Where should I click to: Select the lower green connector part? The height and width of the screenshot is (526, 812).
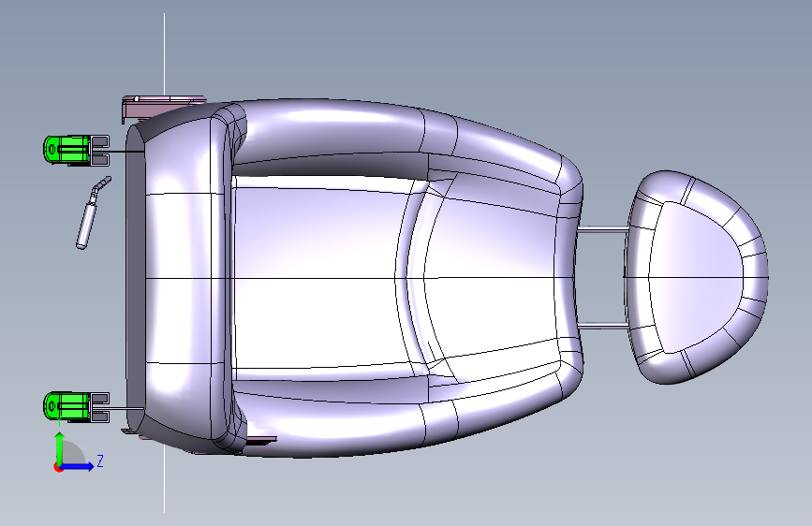tap(66, 406)
